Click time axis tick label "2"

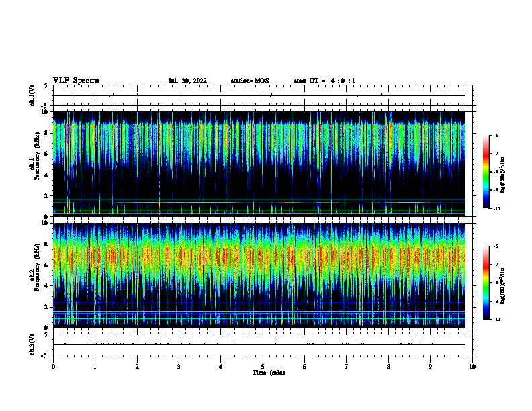point(137,367)
